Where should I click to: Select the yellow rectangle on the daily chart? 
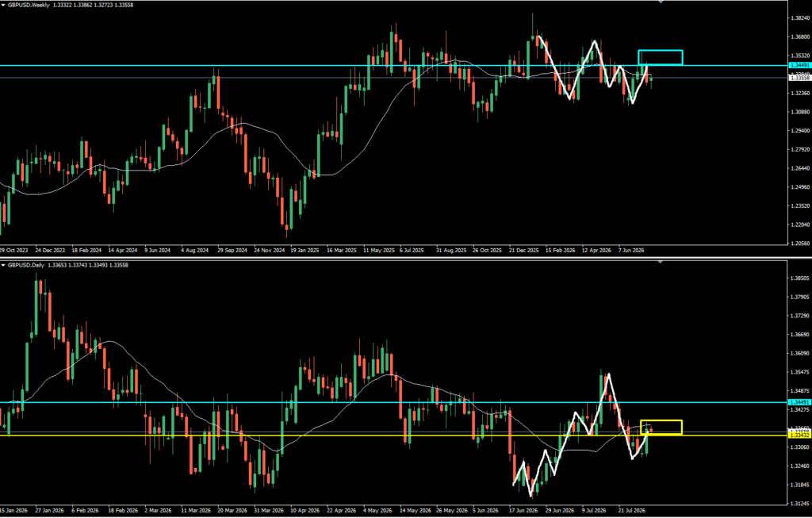point(661,428)
